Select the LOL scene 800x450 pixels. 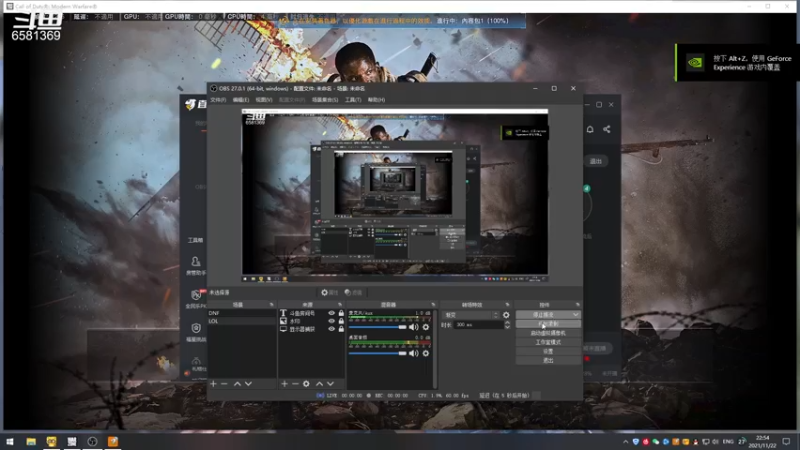tap(241, 321)
